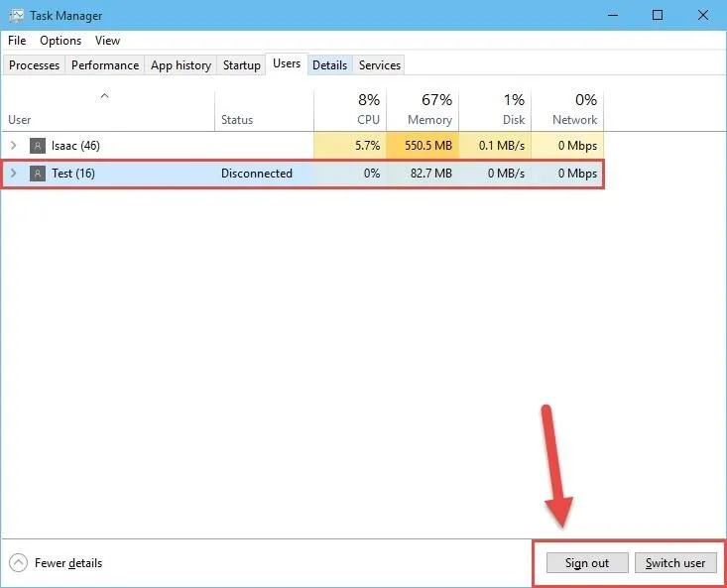The image size is (727, 588).
Task: Open the File menu
Action: pyautogui.click(x=17, y=41)
